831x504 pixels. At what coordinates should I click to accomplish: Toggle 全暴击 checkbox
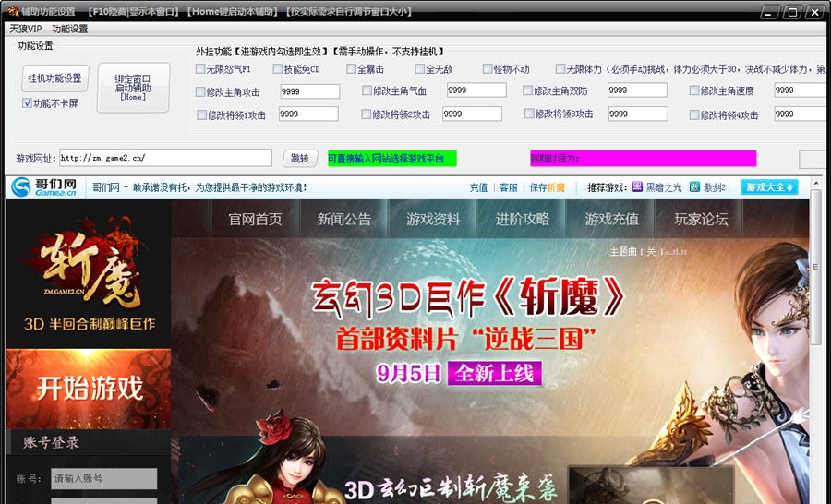coord(351,68)
